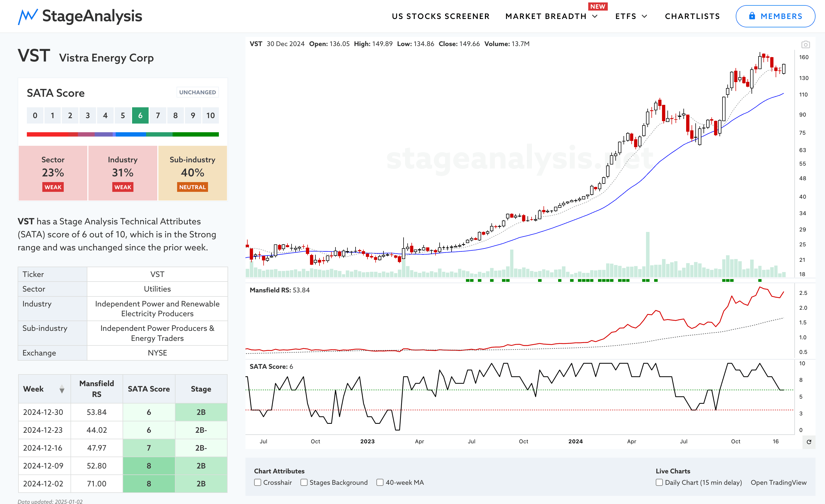Click the 2024 date axis label
The height and width of the screenshot is (504, 825).
[575, 441]
